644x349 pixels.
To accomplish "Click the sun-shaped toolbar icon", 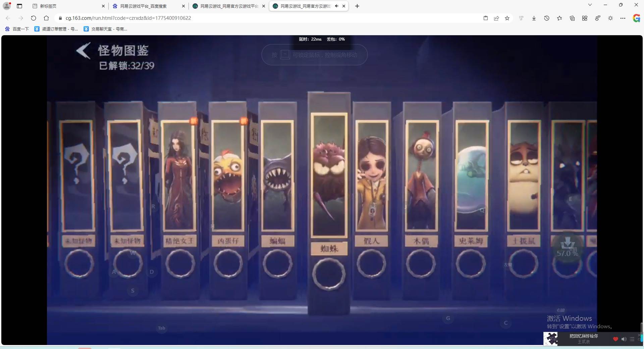I will [x=610, y=18].
